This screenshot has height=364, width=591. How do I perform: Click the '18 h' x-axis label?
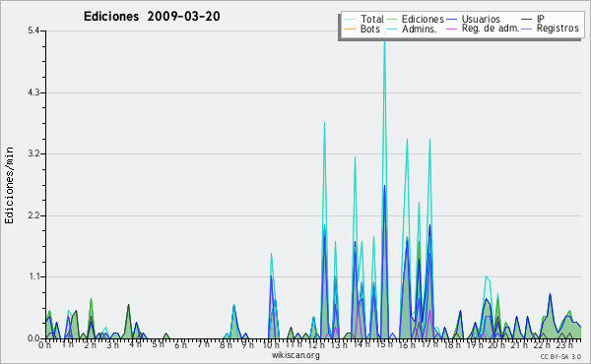(452, 344)
